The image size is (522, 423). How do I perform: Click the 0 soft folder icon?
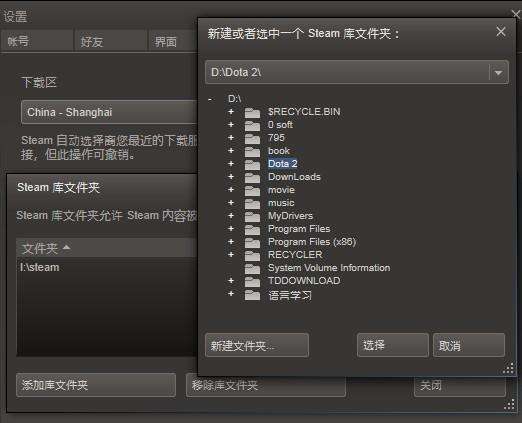(252, 126)
